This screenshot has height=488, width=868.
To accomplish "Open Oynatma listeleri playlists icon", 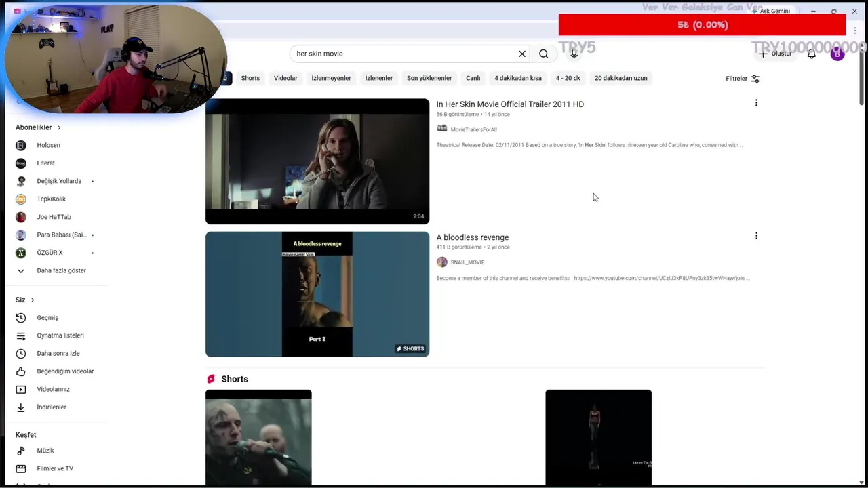I will (21, 335).
